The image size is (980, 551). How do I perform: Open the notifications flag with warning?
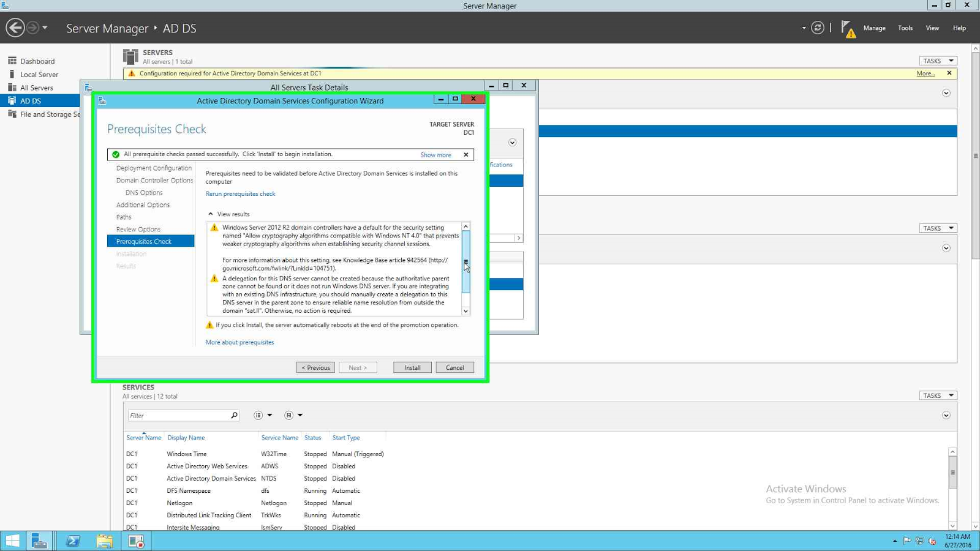pos(848,28)
